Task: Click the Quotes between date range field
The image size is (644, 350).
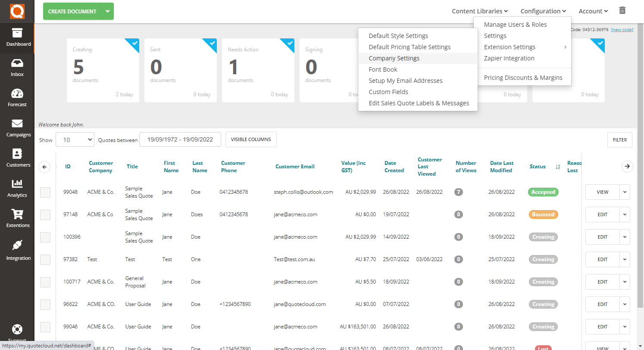Action: [x=180, y=139]
